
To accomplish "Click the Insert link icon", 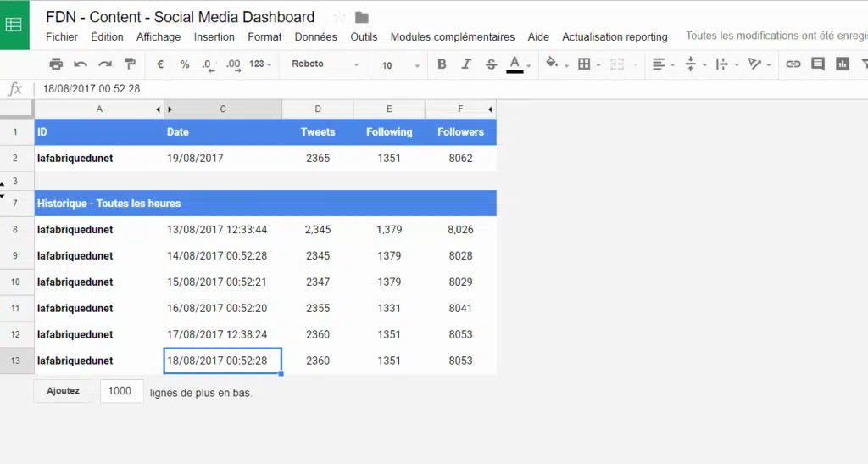I will click(793, 64).
